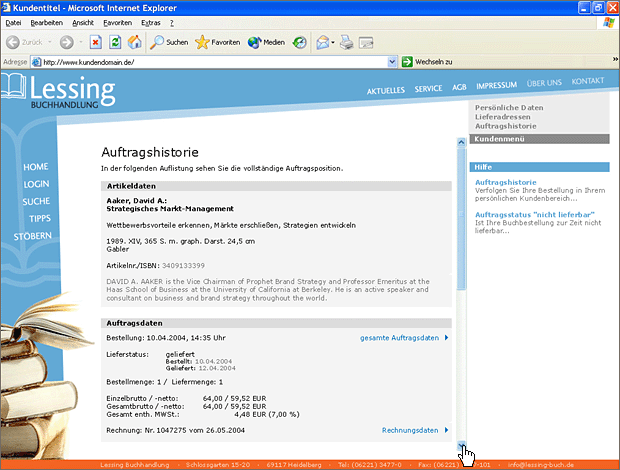This screenshot has width=620, height=470.
Task: Go to STÖBERN in left navigation
Action: coord(32,236)
